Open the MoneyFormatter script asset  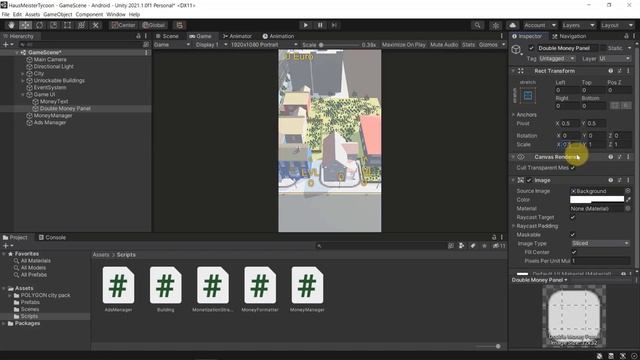click(x=260, y=289)
